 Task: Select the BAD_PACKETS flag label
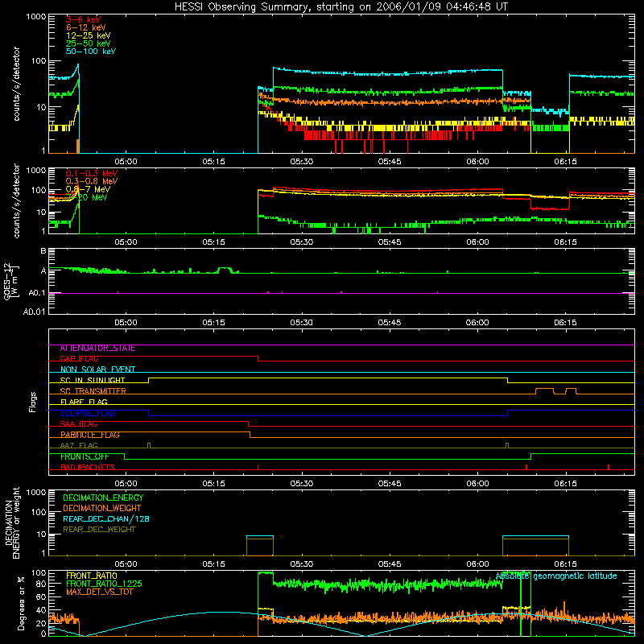point(88,468)
